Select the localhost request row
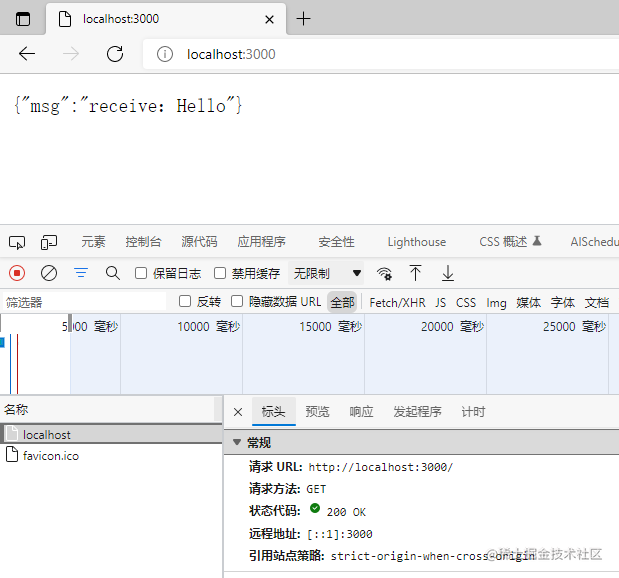Viewport: 619px width, 578px height. click(112, 434)
